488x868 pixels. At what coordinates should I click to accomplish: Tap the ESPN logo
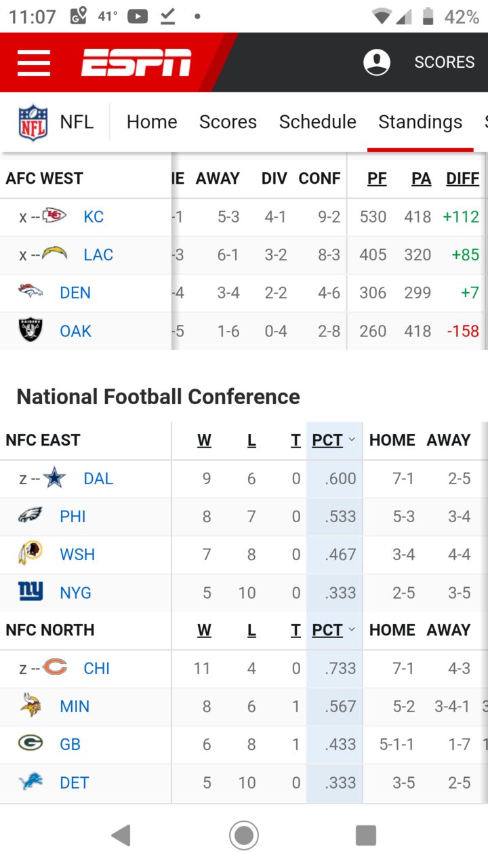pyautogui.click(x=136, y=62)
